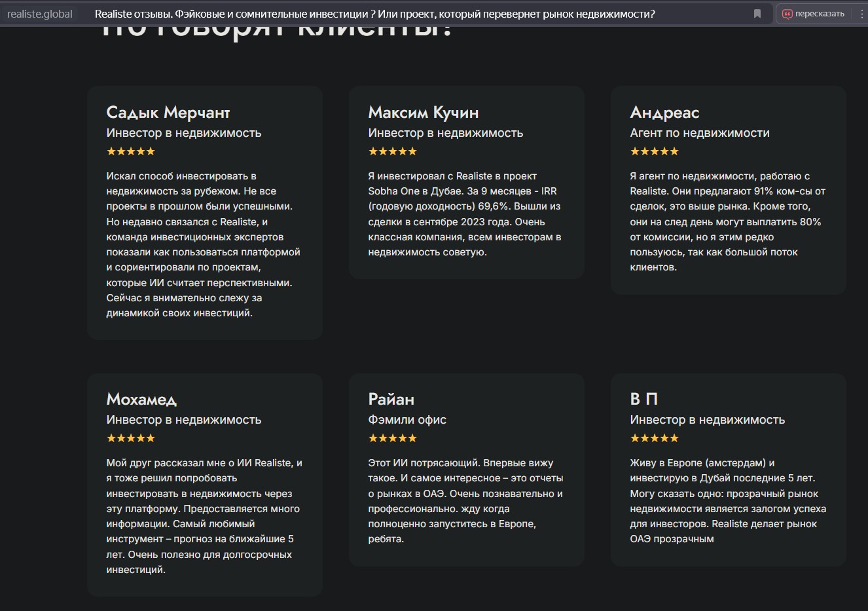Click the Садык Мерчант reviewer name
The height and width of the screenshot is (611, 868).
(168, 113)
